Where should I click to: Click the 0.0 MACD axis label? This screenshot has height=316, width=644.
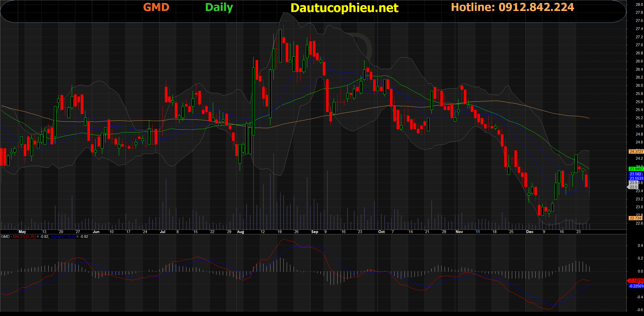click(x=640, y=271)
